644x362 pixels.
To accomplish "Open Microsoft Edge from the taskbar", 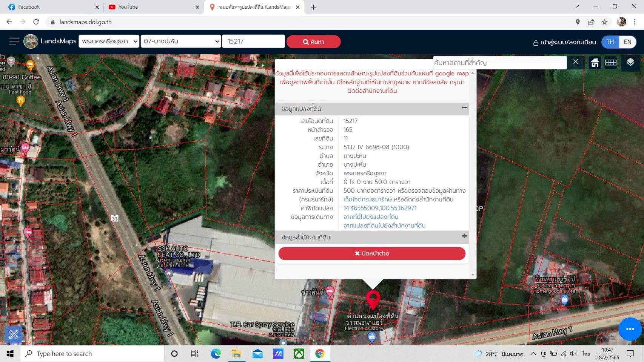I will [x=216, y=354].
